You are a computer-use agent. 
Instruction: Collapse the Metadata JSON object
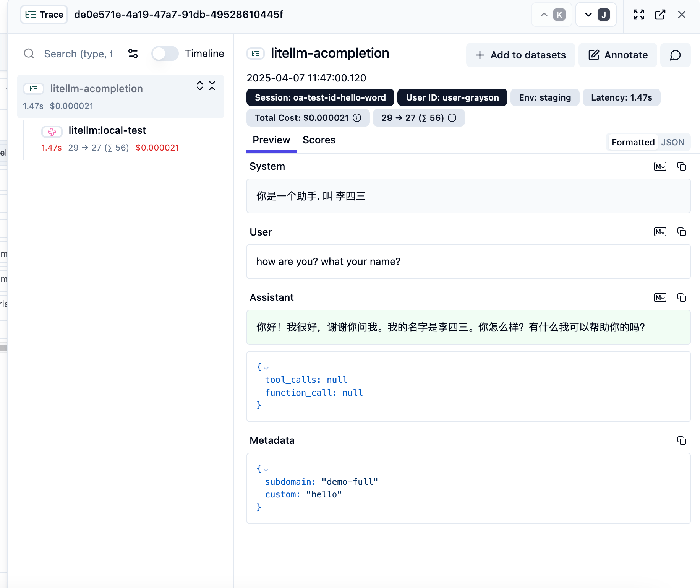tap(266, 469)
